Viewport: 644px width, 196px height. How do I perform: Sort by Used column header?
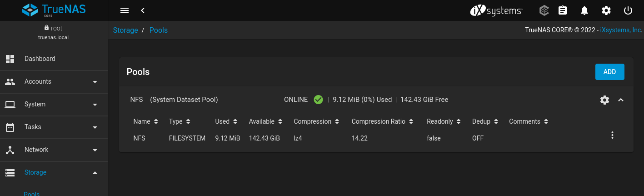pyautogui.click(x=226, y=121)
